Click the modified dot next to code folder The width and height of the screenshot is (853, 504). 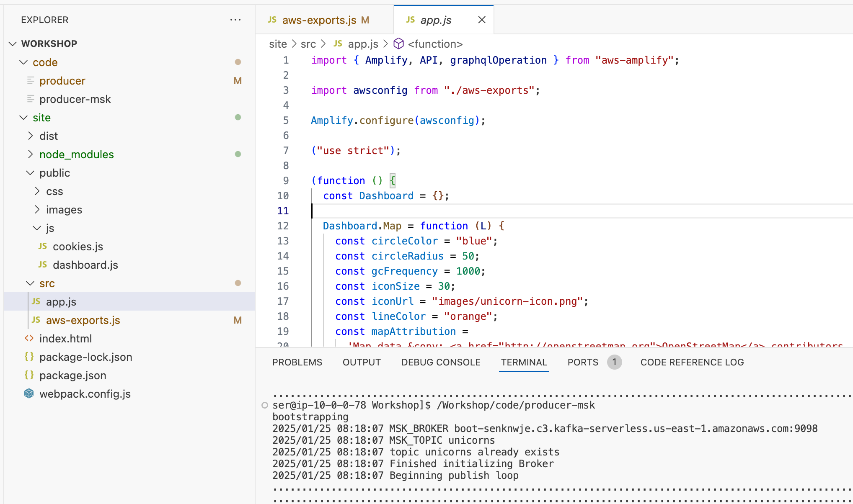tap(238, 62)
